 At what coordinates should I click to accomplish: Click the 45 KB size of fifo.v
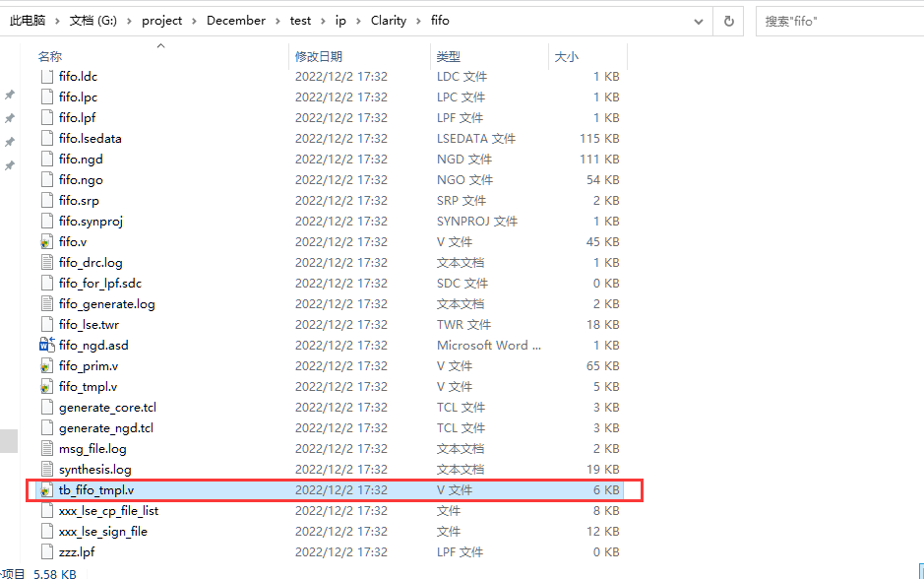pyautogui.click(x=603, y=241)
